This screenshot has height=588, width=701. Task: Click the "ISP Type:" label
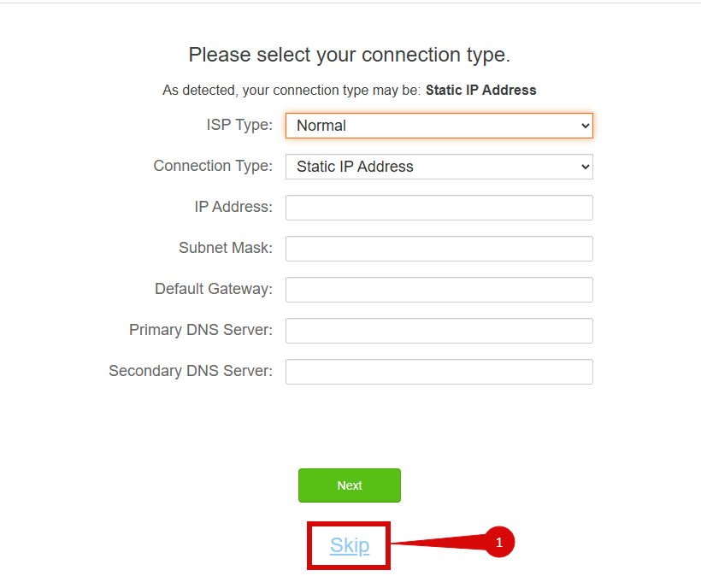pyautogui.click(x=239, y=125)
